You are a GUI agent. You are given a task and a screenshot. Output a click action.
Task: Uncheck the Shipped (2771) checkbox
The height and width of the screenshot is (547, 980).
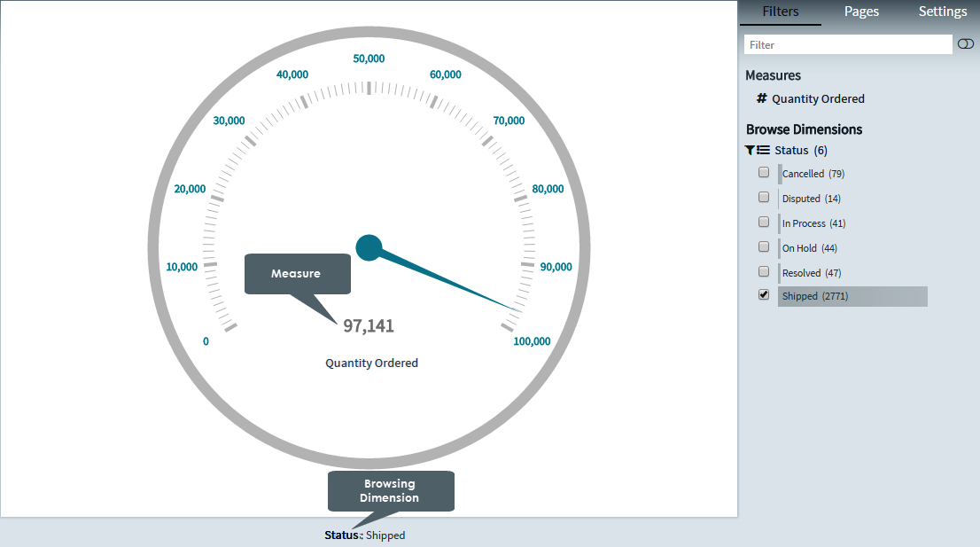pyautogui.click(x=764, y=294)
